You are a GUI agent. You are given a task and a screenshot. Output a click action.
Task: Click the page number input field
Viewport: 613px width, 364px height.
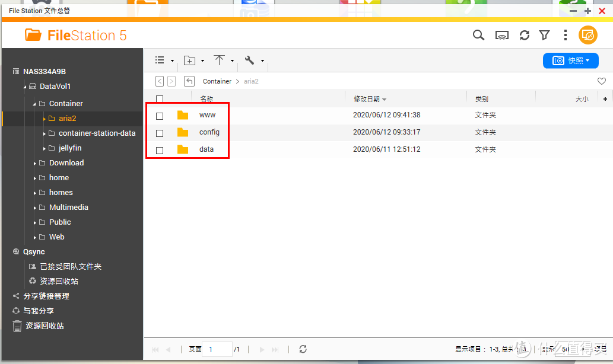tap(218, 349)
